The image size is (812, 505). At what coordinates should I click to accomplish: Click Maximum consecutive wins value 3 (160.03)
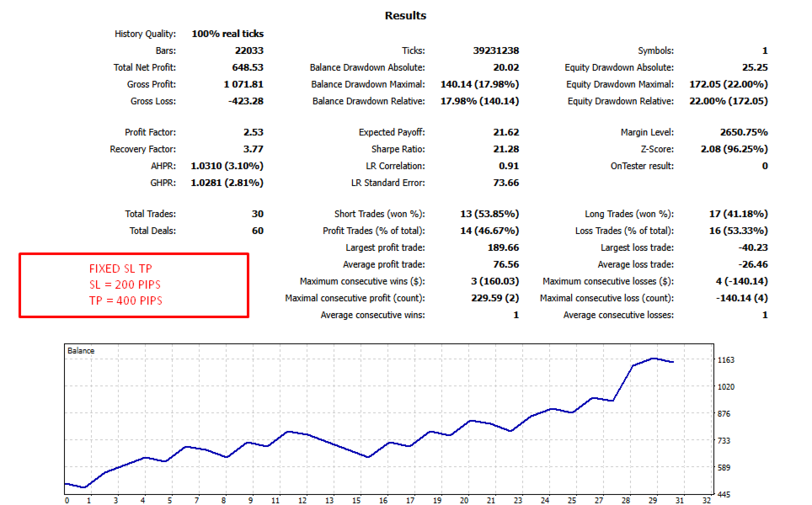pyautogui.click(x=494, y=281)
